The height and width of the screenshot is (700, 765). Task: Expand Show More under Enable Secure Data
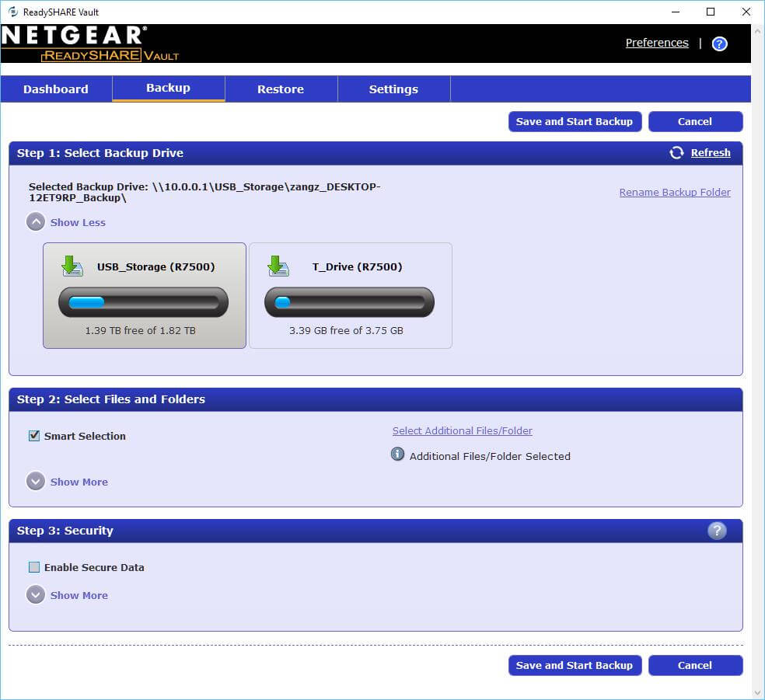(68, 595)
